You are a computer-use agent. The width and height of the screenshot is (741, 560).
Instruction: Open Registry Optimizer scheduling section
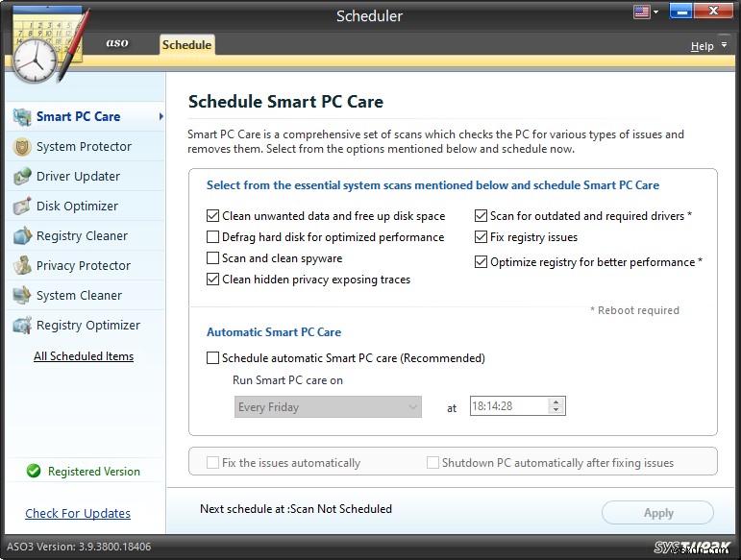[x=87, y=326]
